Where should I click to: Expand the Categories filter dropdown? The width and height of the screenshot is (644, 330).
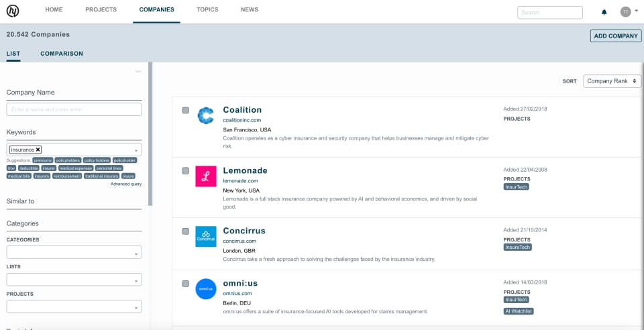[x=74, y=252]
